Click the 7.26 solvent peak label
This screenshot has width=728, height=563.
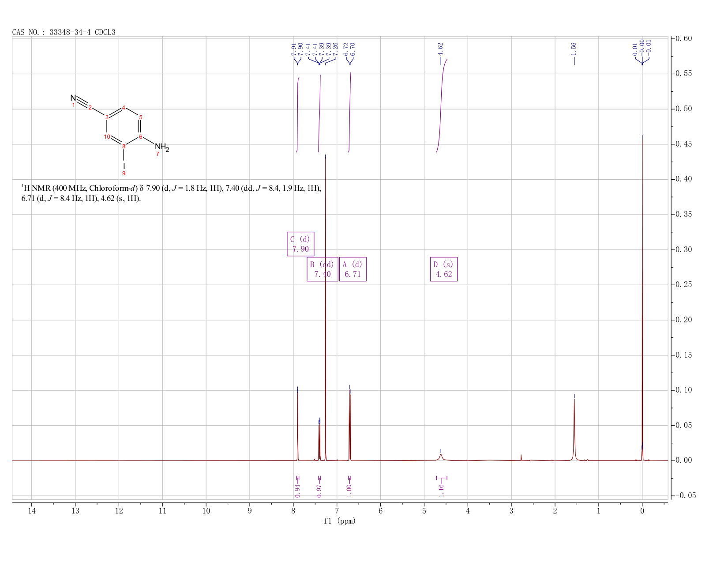[x=335, y=49]
